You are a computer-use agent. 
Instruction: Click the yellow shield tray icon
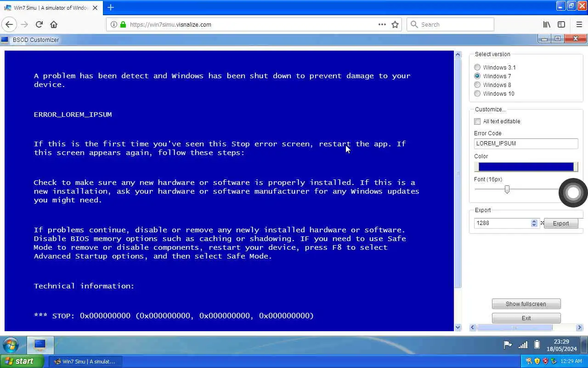pyautogui.click(x=537, y=361)
